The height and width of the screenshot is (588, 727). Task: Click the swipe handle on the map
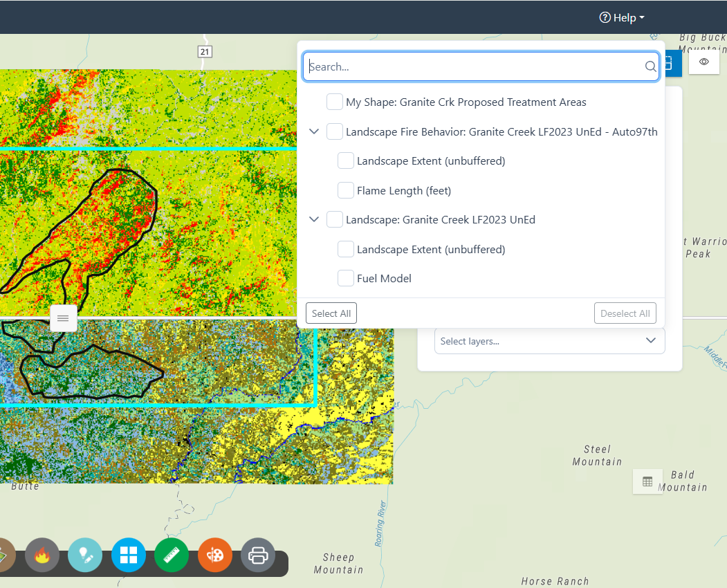coord(64,318)
